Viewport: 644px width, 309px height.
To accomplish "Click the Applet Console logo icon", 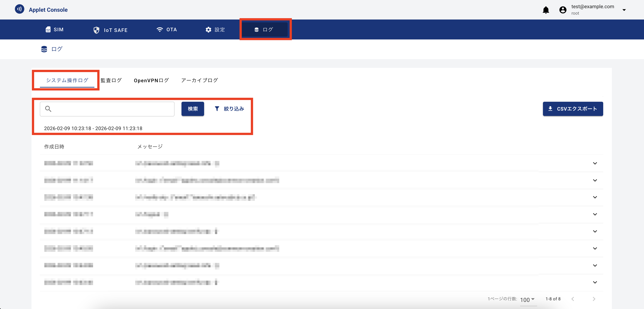I will tap(20, 9).
